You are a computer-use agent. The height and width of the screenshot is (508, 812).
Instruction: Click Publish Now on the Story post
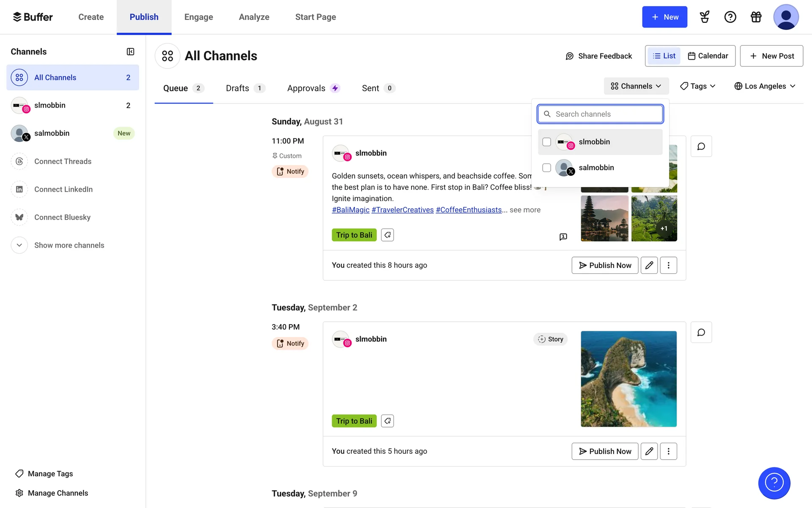[x=604, y=451]
